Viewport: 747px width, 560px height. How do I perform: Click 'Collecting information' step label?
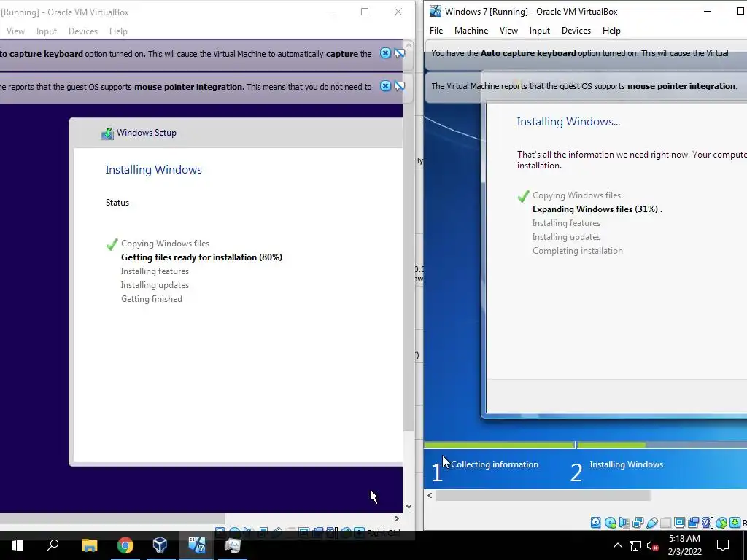pos(495,464)
